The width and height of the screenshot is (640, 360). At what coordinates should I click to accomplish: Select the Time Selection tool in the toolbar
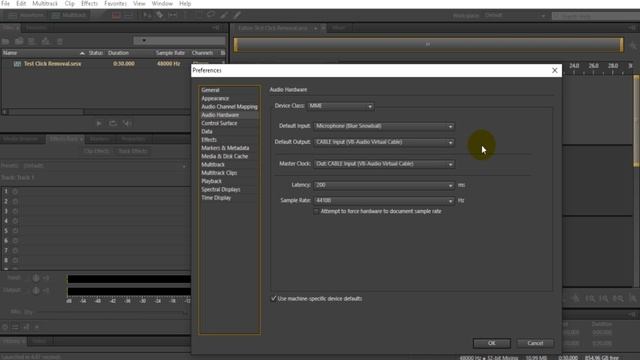(x=185, y=15)
